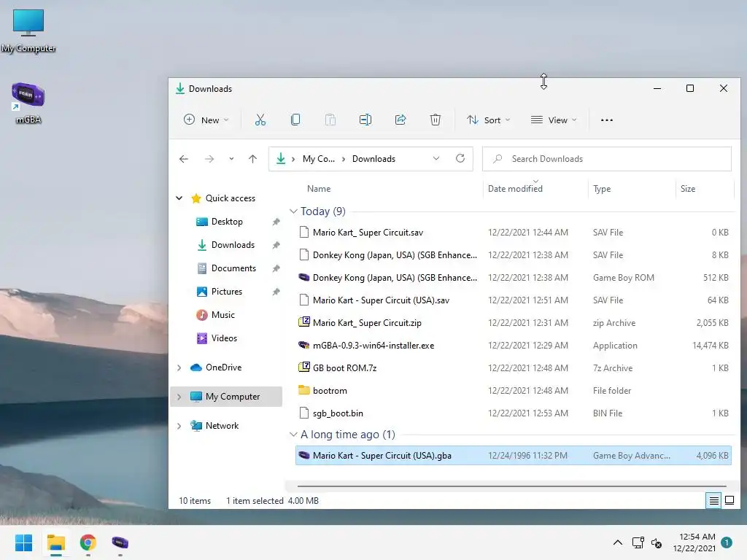Click the Rename icon in toolbar
The height and width of the screenshot is (560, 747).
(365, 120)
